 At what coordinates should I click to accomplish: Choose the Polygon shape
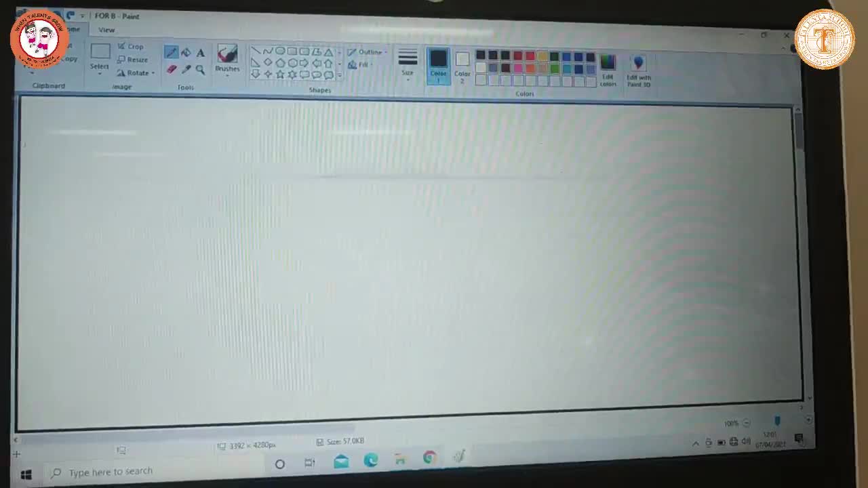(x=317, y=52)
